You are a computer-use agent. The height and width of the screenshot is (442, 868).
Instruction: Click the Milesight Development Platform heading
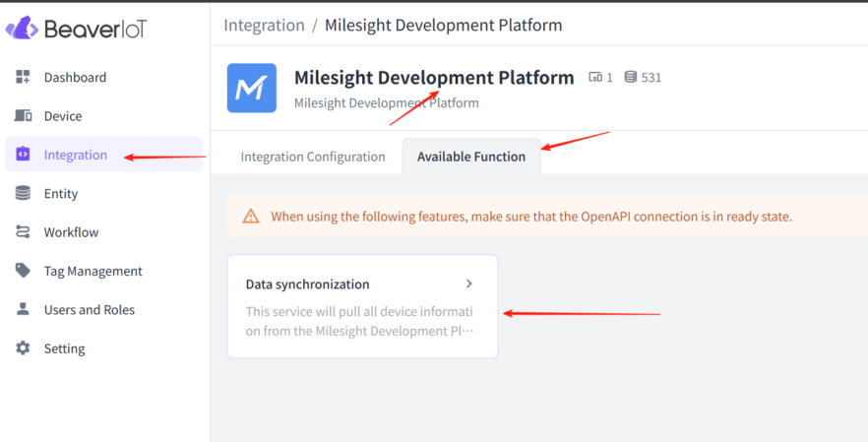click(x=434, y=78)
